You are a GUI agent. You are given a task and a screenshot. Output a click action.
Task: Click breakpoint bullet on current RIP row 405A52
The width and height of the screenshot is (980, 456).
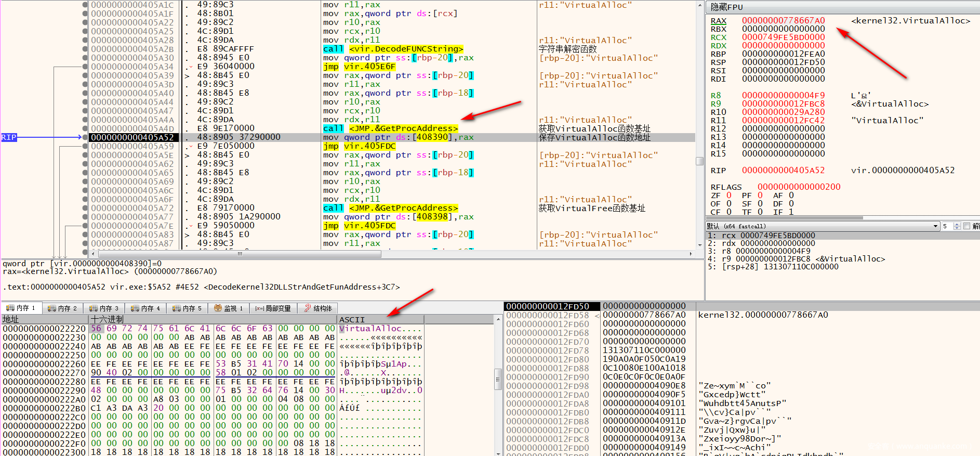click(x=85, y=137)
